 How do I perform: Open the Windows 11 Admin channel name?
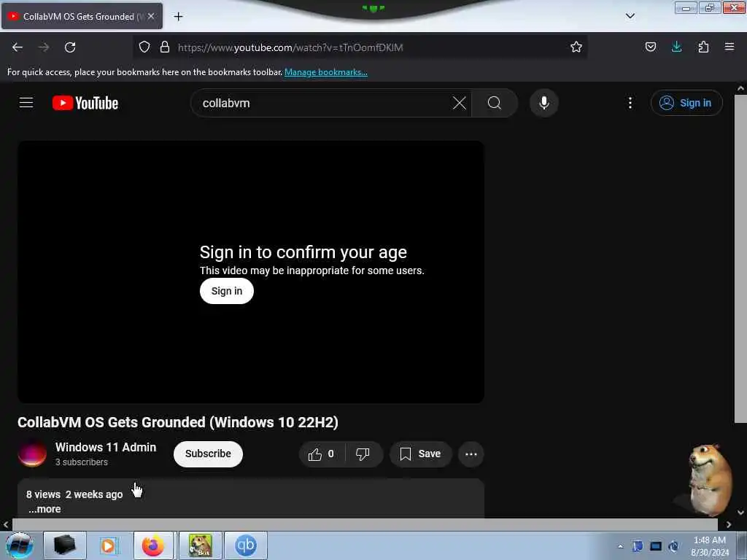[x=106, y=447]
